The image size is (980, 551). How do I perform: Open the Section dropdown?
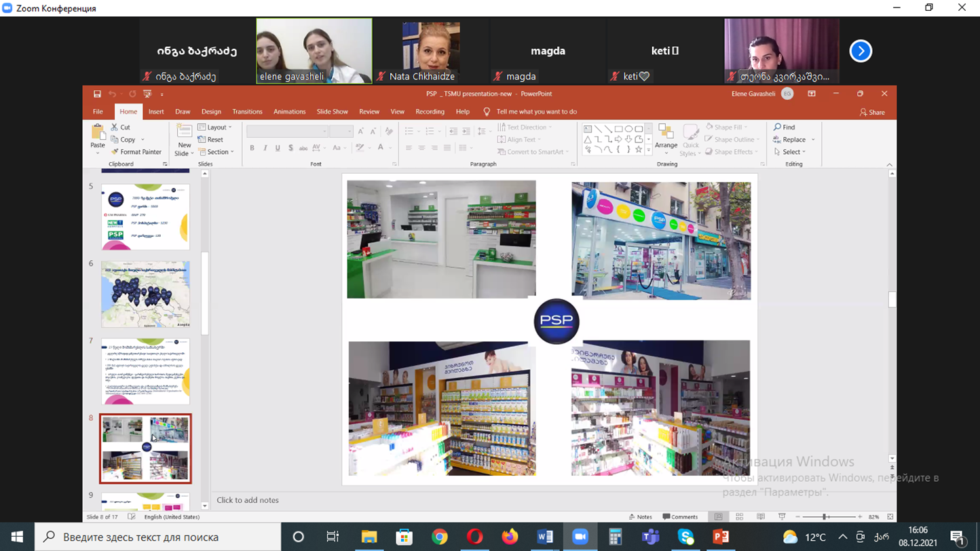coord(215,152)
